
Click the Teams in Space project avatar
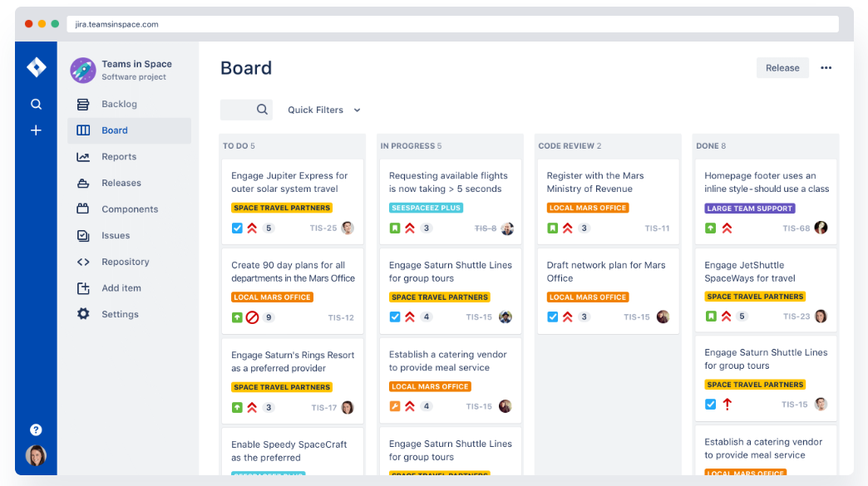coord(82,71)
